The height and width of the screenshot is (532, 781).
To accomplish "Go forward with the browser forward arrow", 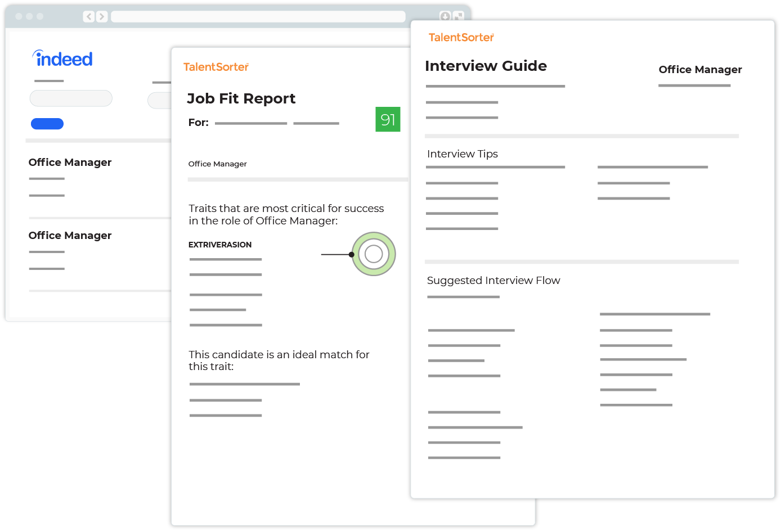I will tap(101, 17).
